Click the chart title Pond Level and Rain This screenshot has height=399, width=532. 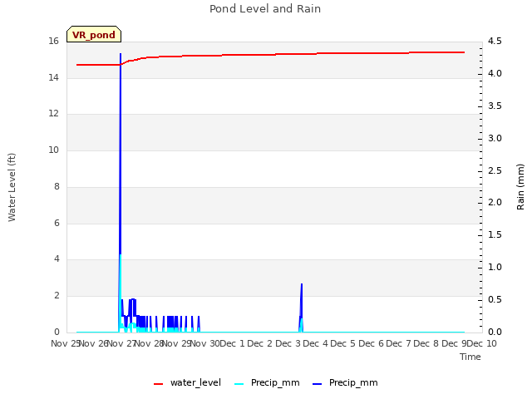coord(265,9)
